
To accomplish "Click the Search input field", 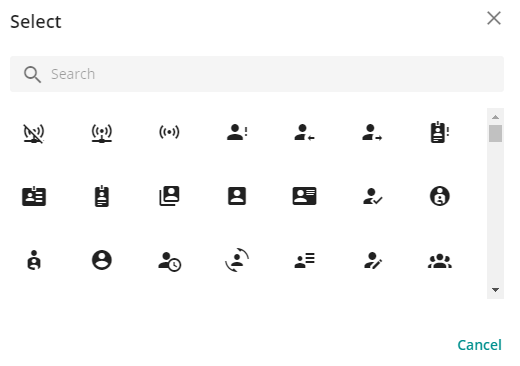I will (x=257, y=74).
